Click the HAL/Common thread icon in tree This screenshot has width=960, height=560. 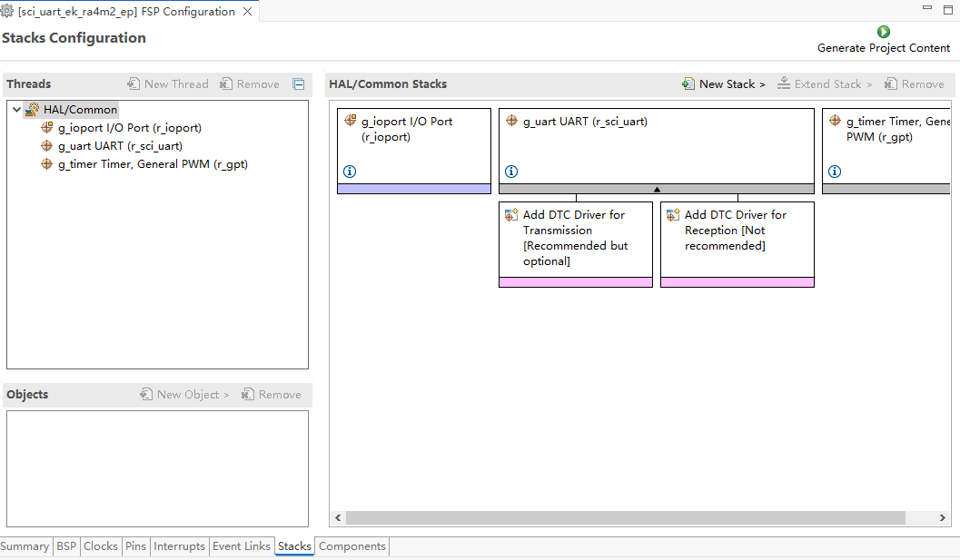(x=32, y=110)
